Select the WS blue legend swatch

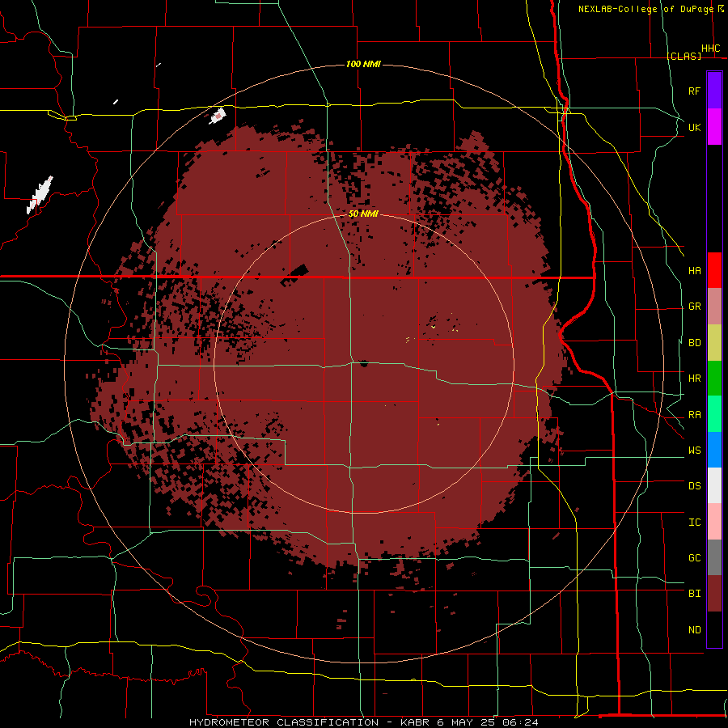(x=714, y=450)
